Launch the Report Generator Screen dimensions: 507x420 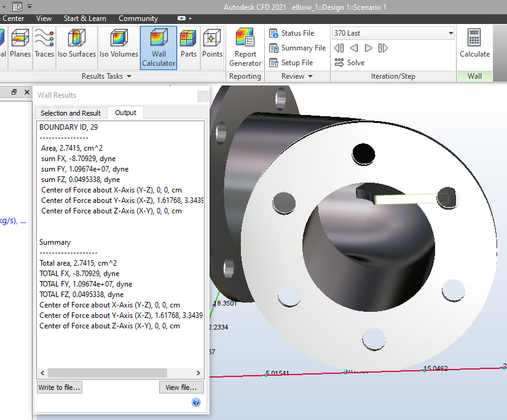245,47
